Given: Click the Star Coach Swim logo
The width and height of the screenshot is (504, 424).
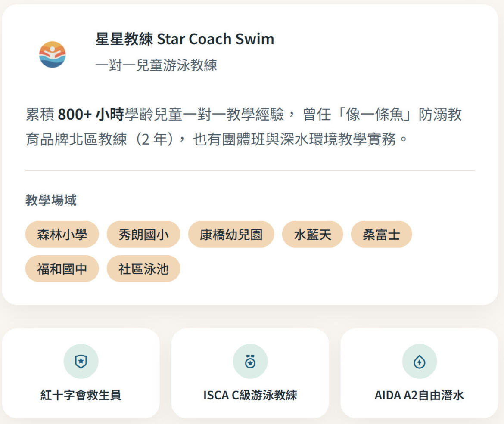Looking at the screenshot, I should 52,55.
